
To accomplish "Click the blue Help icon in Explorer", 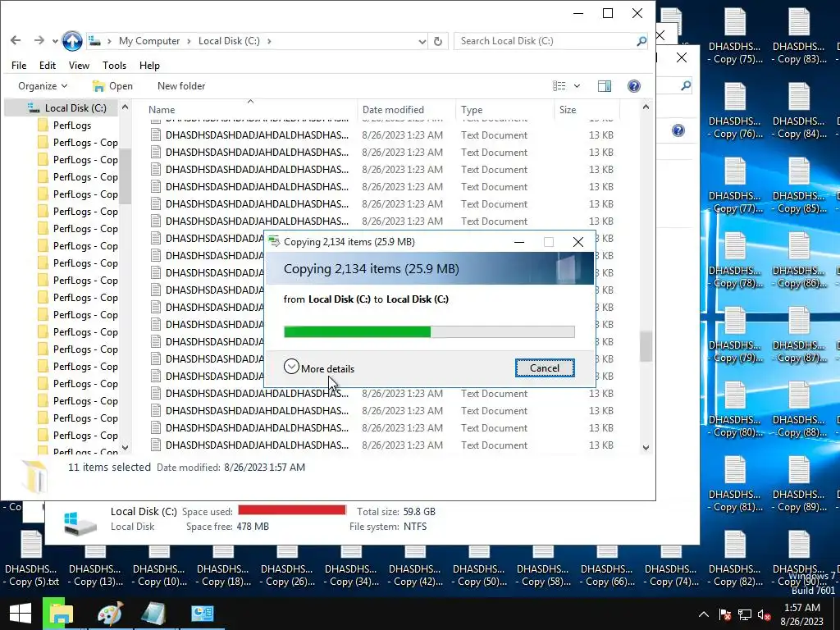I will coord(634,85).
